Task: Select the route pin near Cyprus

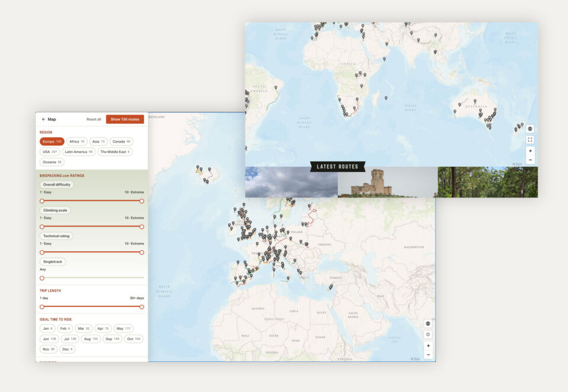Action: pos(330,287)
